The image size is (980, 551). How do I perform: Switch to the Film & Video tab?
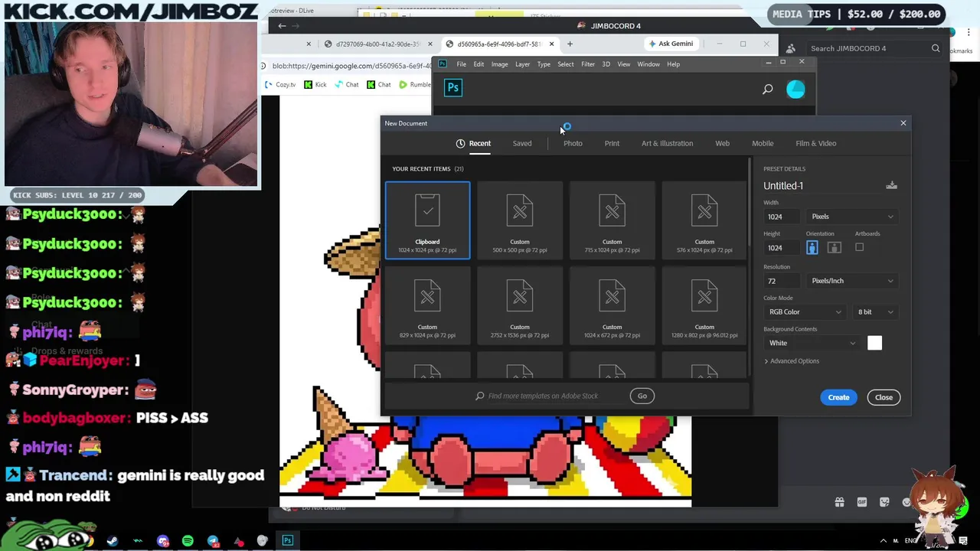(x=816, y=143)
